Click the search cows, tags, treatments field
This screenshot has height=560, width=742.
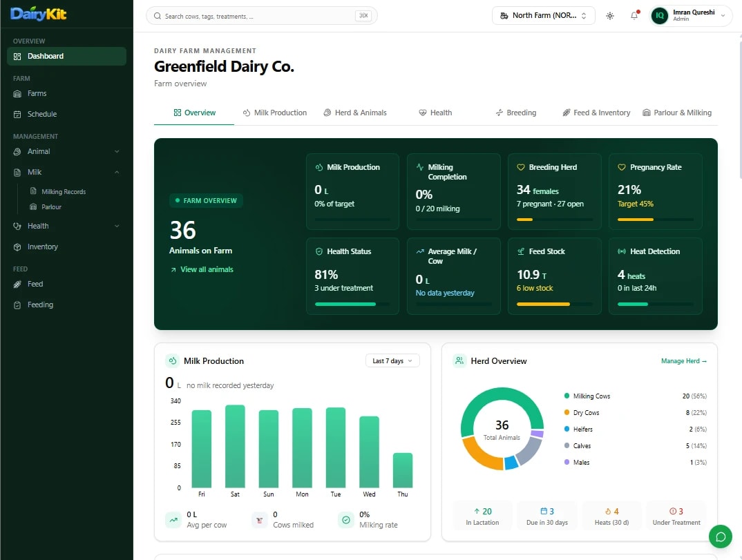[x=262, y=16]
